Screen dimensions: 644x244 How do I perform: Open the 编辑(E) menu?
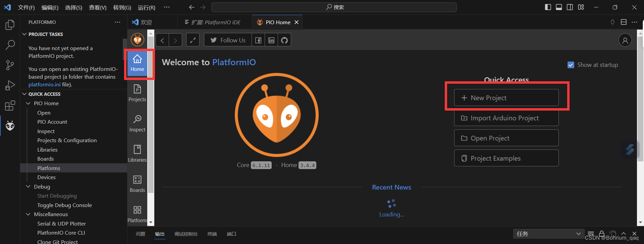(50, 7)
